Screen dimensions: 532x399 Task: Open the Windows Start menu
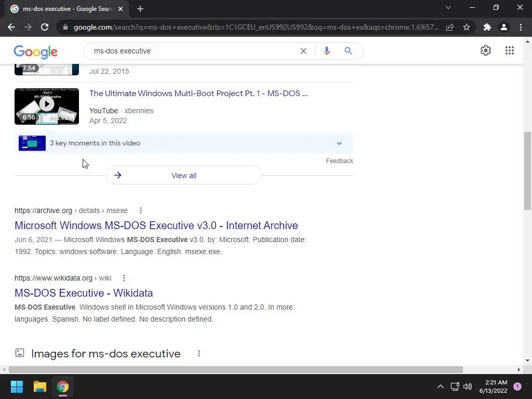17,387
